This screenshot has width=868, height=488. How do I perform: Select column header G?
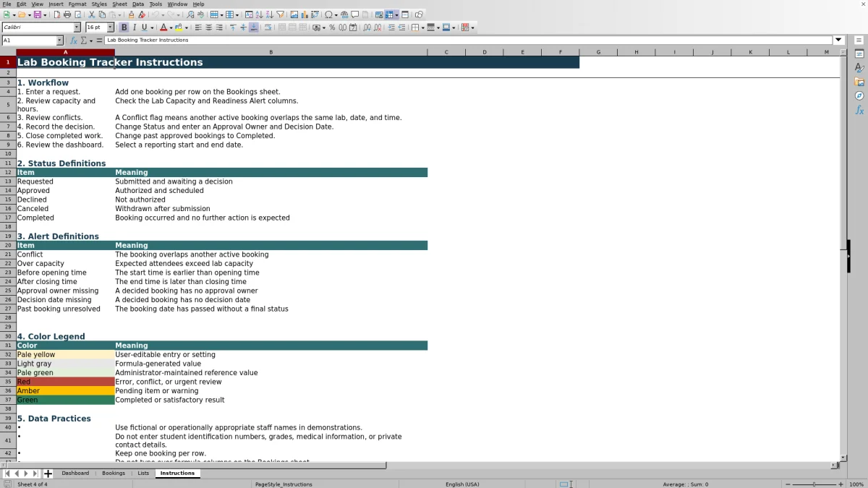pyautogui.click(x=598, y=52)
